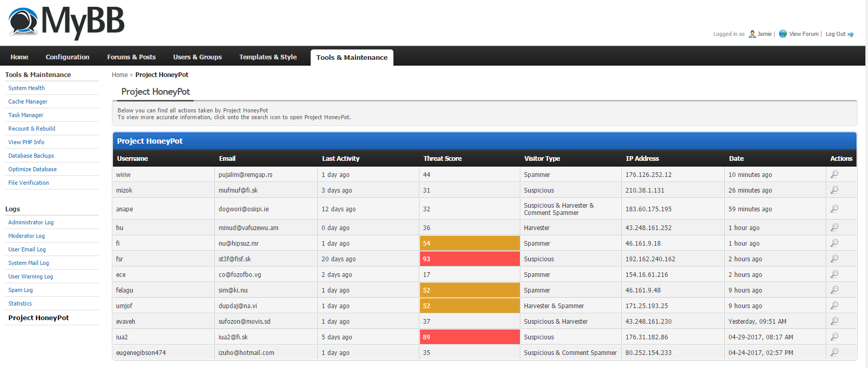The width and height of the screenshot is (868, 368).
Task: Open search icon for iua2 row
Action: 834,337
